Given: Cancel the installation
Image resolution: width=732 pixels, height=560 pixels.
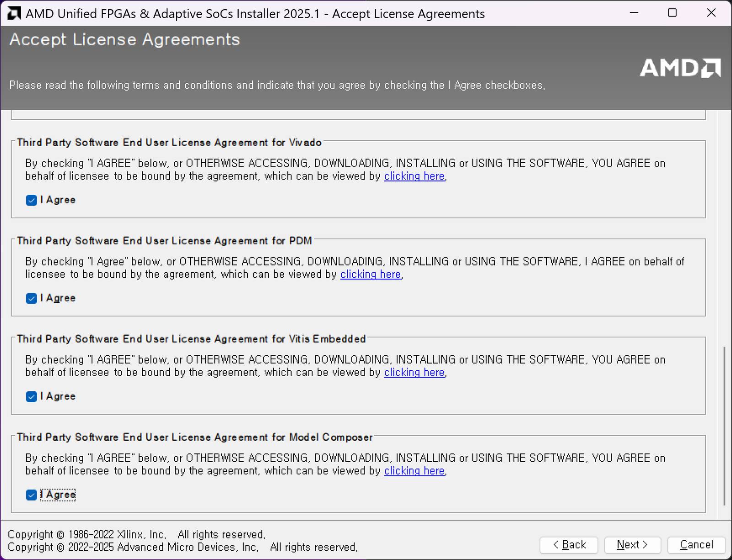Looking at the screenshot, I should [696, 545].
